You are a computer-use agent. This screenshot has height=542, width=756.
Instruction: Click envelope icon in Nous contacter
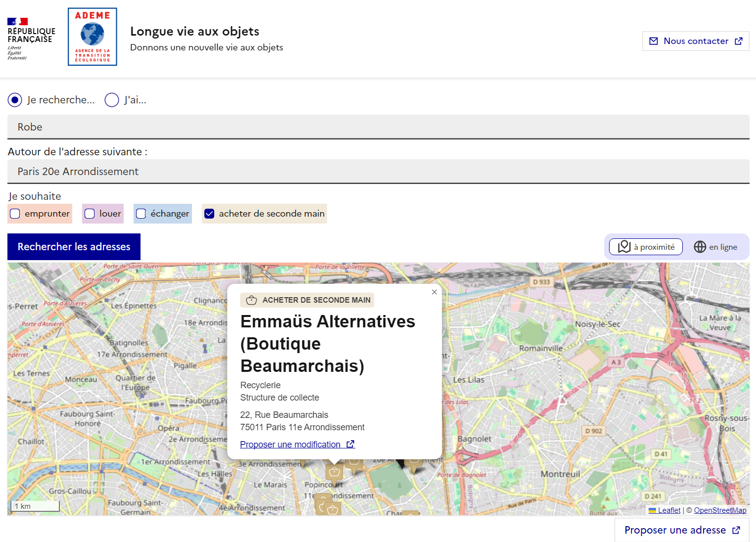(x=654, y=41)
